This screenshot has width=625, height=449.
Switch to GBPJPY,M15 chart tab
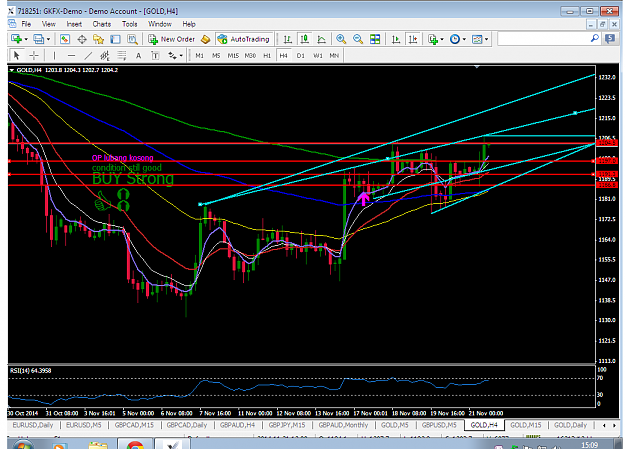(287, 425)
